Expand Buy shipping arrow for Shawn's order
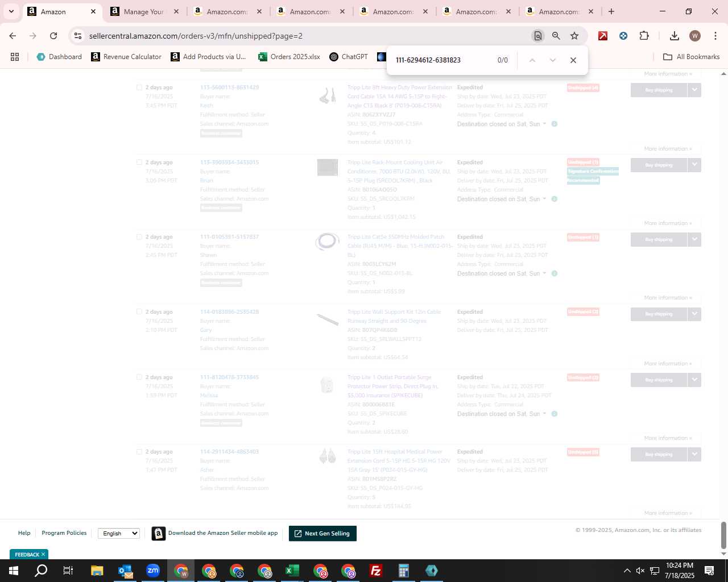728x582 pixels. click(x=694, y=239)
